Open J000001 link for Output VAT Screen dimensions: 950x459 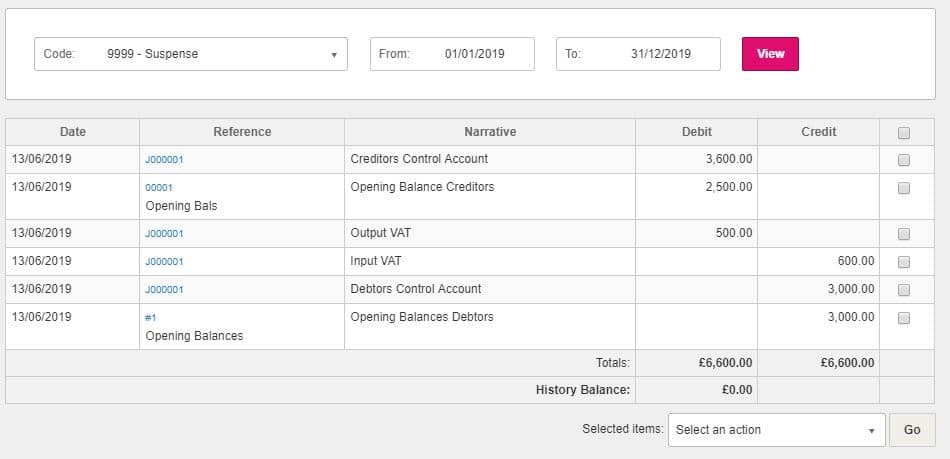pyautogui.click(x=164, y=234)
